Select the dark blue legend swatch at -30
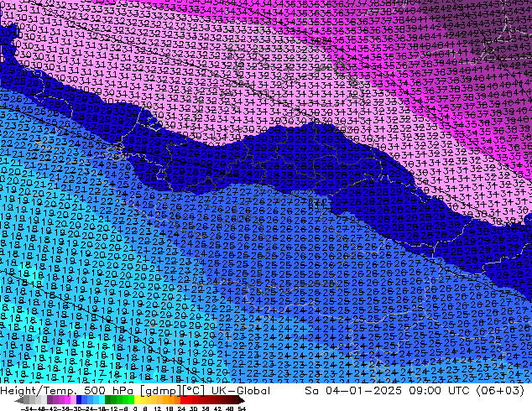532x411 pixels. point(79,400)
